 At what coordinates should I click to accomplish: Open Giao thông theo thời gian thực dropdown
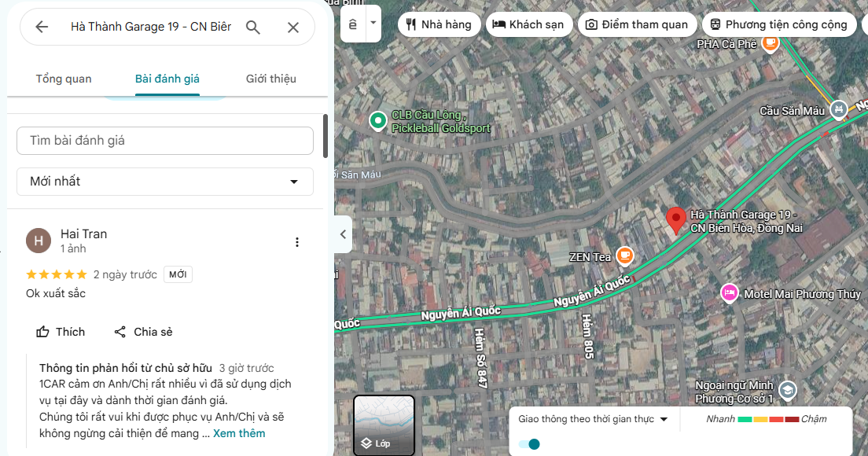593,419
